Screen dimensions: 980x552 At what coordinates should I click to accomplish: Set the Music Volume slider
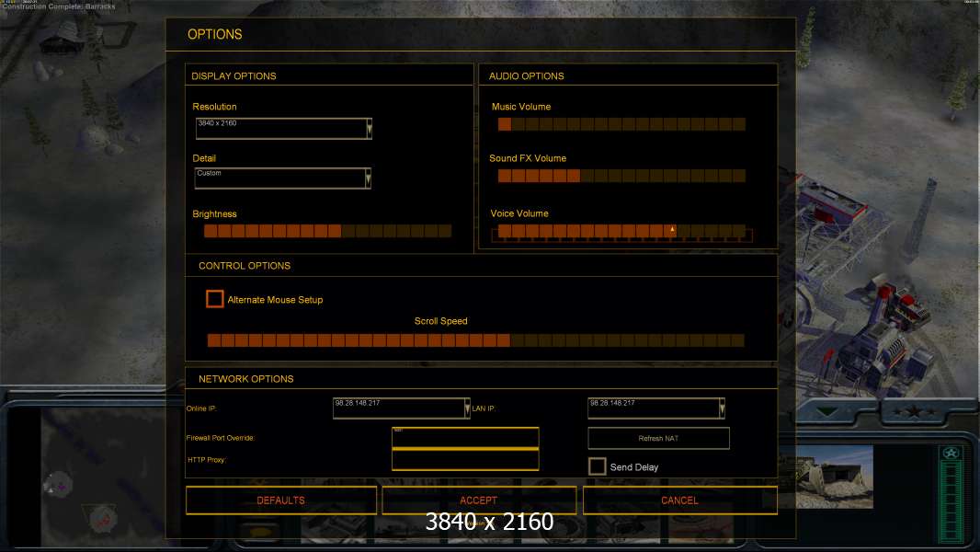(621, 124)
